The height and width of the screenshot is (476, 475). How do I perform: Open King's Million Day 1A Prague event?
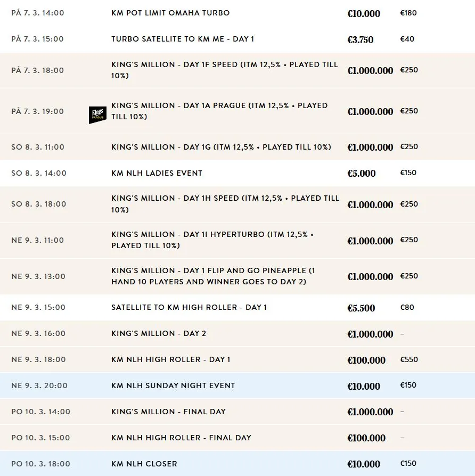pyautogui.click(x=219, y=111)
